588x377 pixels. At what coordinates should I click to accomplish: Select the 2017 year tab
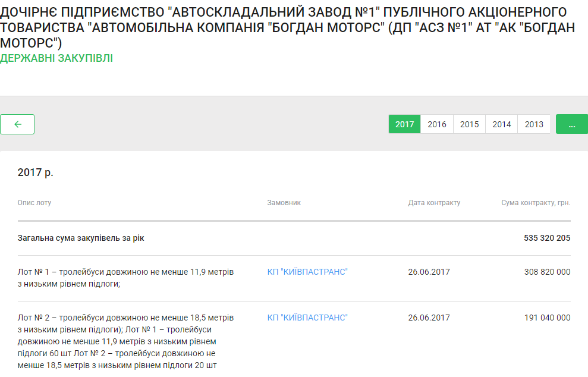(x=404, y=124)
